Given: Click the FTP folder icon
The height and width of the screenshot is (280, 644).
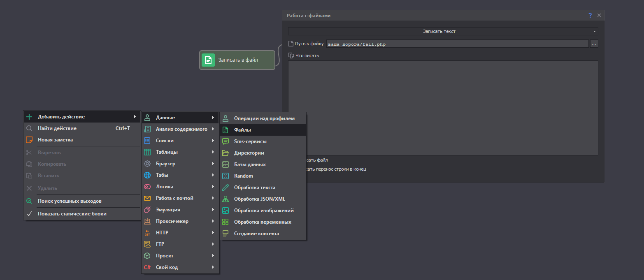Looking at the screenshot, I should 147,244.
